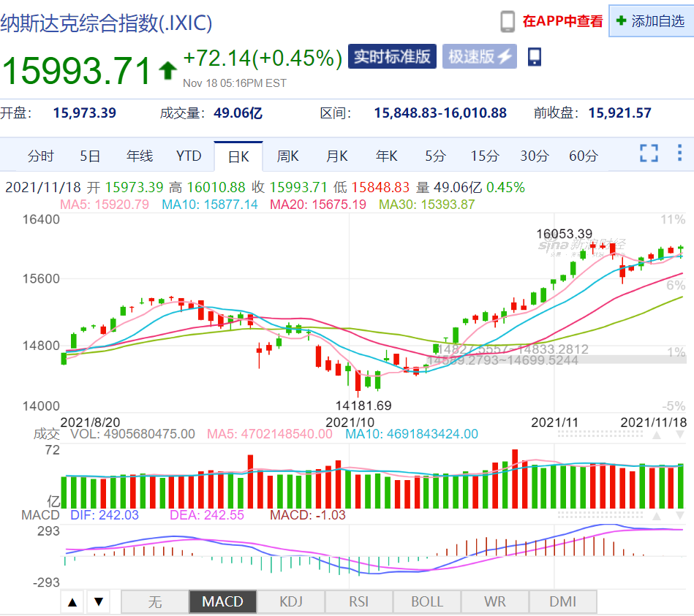Click the 2021/8/20 date axis label
The image size is (694, 616).
90,422
